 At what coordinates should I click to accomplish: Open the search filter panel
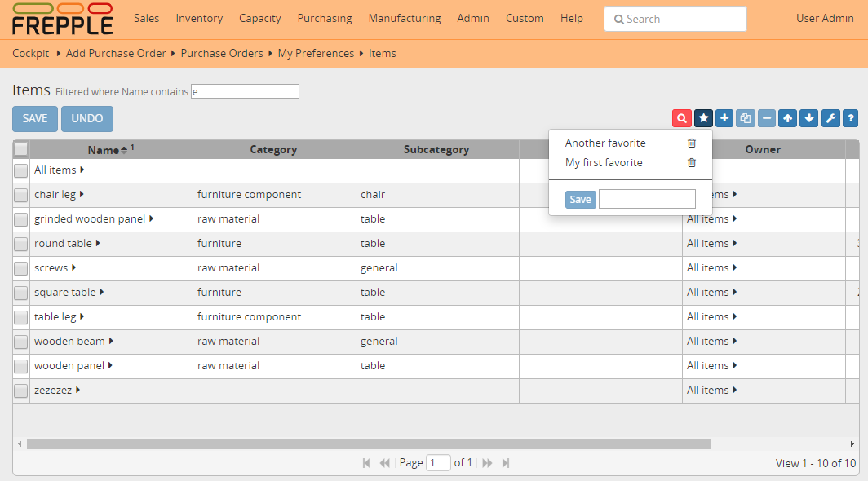click(681, 118)
